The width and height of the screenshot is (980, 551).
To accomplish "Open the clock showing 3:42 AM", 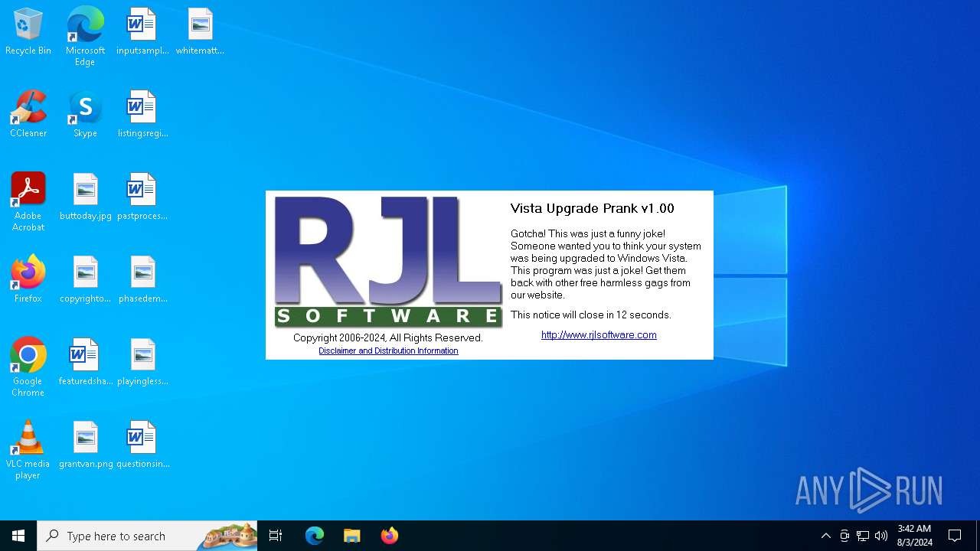I will 915,536.
